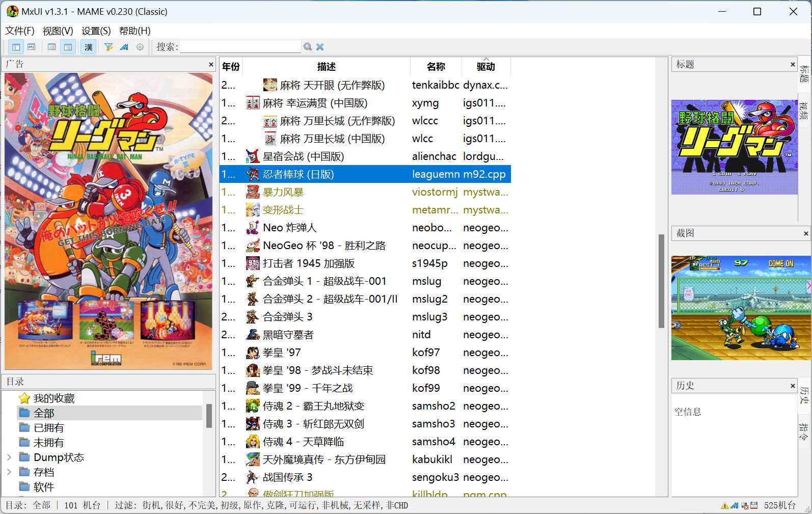Select the 已拥有 folder
The height and width of the screenshot is (514, 812).
tap(42, 427)
